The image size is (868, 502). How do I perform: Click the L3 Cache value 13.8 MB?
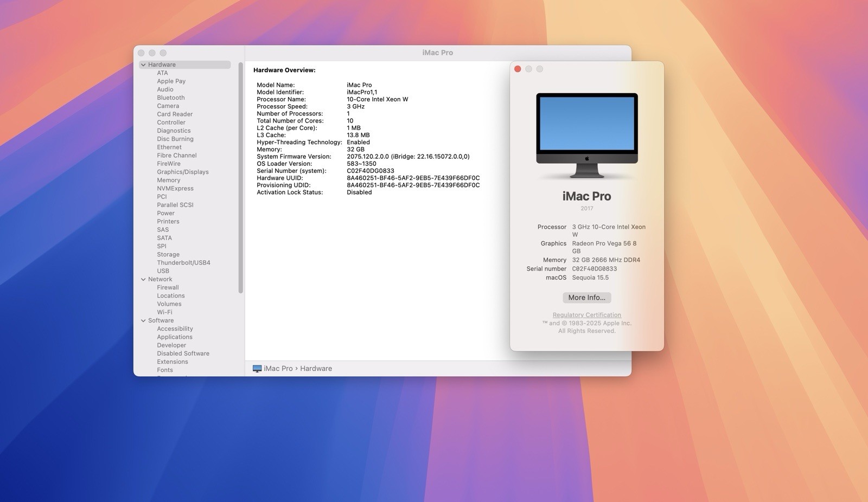point(358,135)
